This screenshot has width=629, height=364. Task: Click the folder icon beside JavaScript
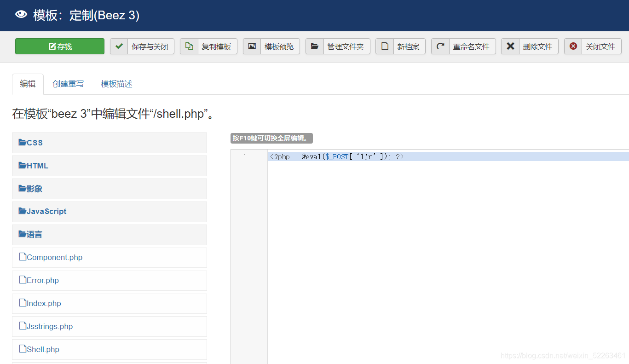[22, 211]
